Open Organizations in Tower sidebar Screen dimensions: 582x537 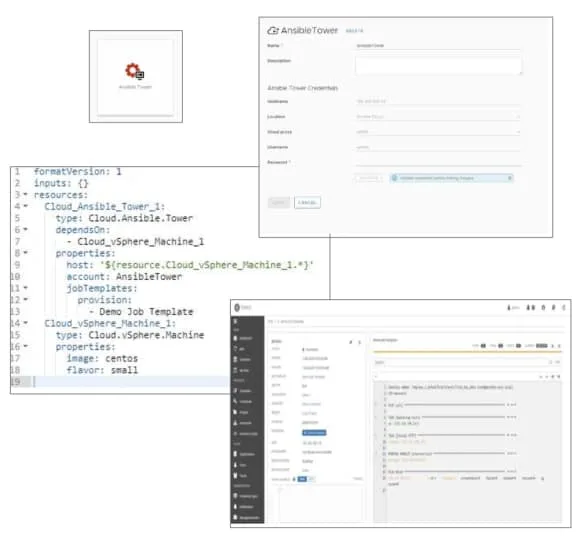coord(243,454)
